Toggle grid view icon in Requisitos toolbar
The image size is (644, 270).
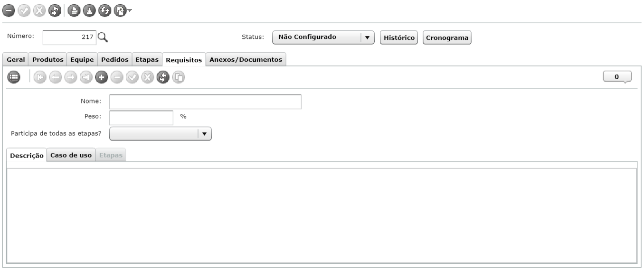(x=13, y=77)
